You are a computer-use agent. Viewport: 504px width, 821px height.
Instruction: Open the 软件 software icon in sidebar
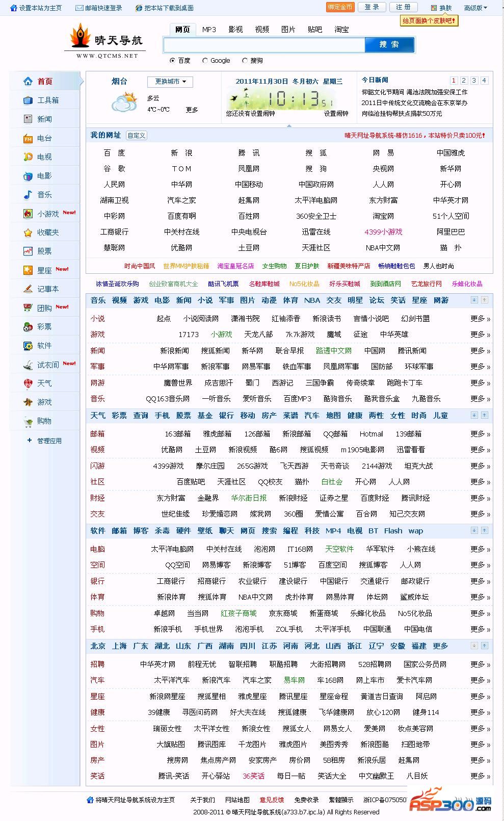(28, 345)
